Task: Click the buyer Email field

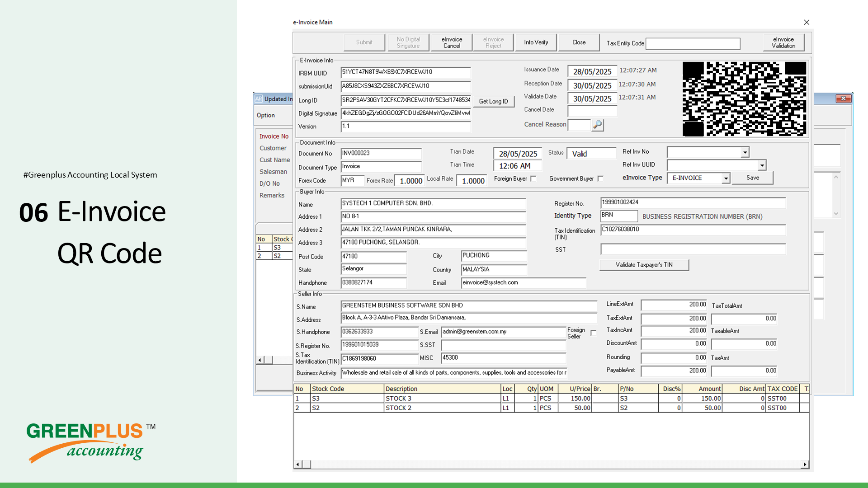Action: click(524, 283)
